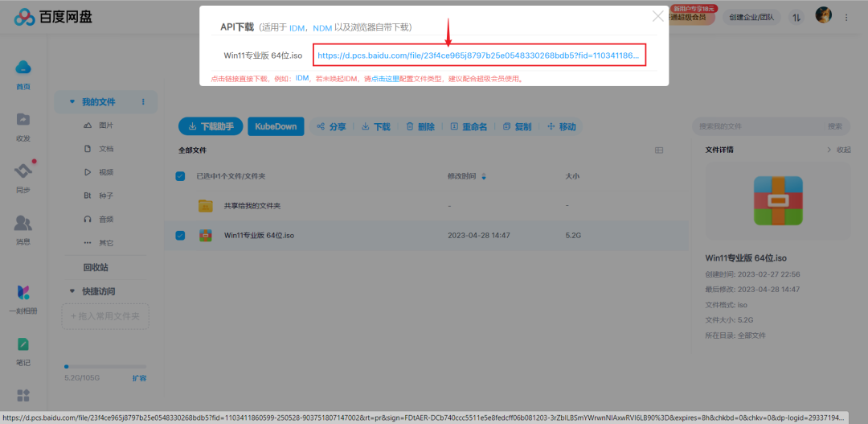Viewport: 868px width, 424px height.
Task: Open the 消息 messages icon
Action: 23,224
